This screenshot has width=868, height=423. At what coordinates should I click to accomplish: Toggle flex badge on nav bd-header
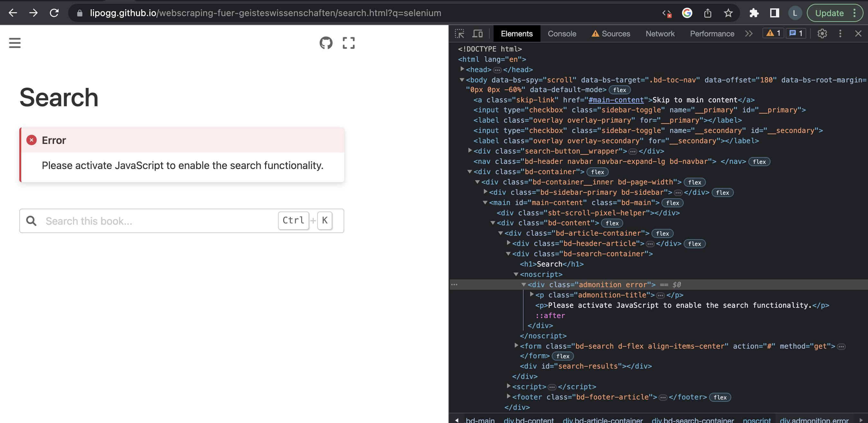coord(759,162)
